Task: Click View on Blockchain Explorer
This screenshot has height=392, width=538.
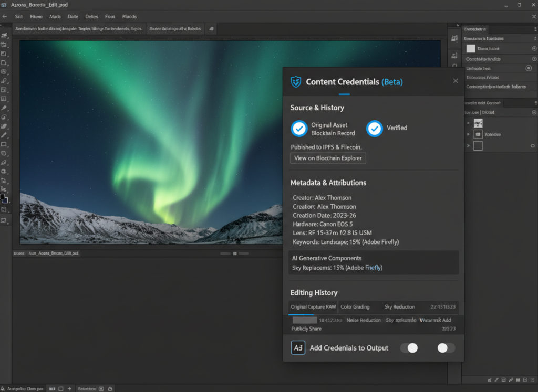Action: (328, 158)
